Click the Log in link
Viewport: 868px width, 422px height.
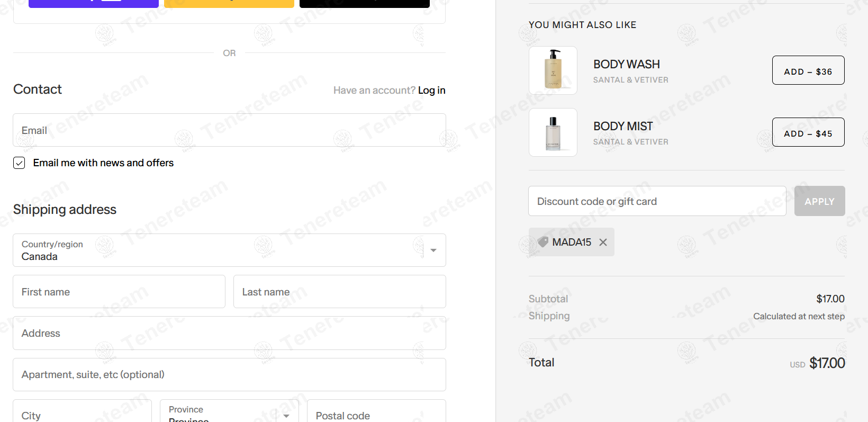click(431, 91)
